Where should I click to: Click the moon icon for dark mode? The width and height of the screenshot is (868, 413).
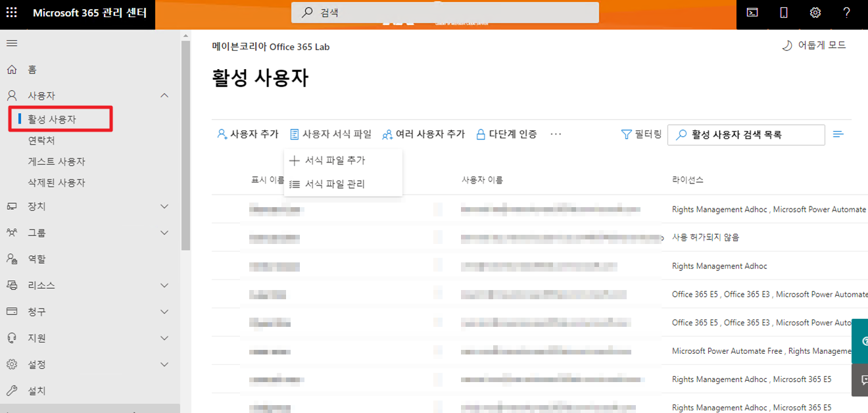(x=786, y=45)
